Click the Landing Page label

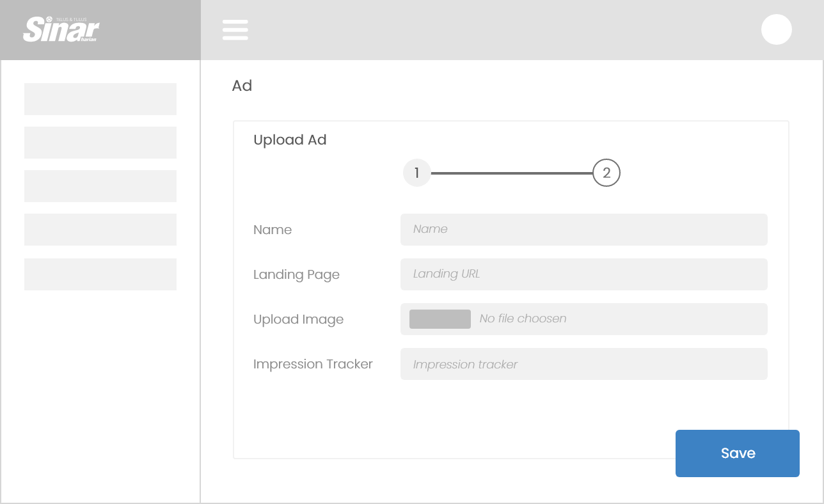[296, 274]
